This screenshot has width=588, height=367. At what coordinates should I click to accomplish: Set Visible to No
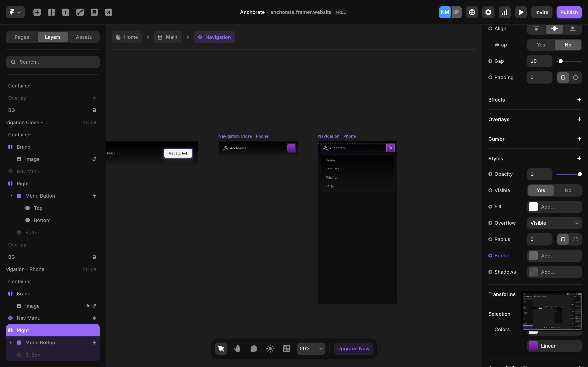tap(568, 190)
